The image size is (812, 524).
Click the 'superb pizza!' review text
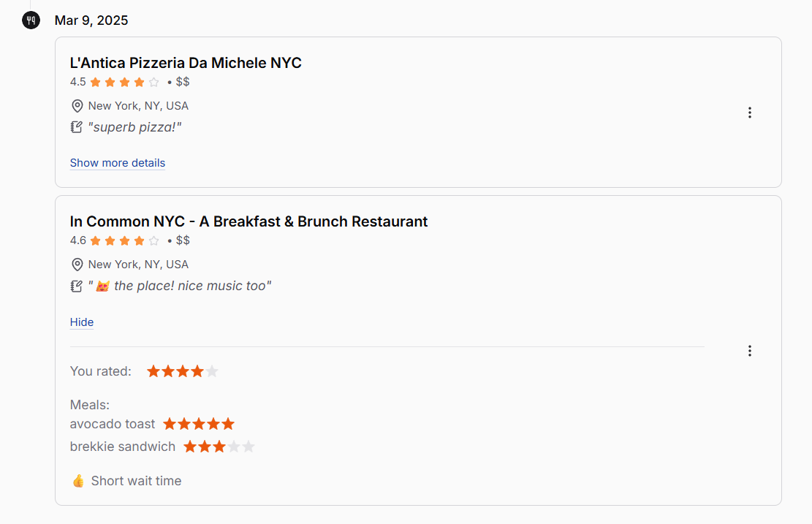pyautogui.click(x=134, y=126)
